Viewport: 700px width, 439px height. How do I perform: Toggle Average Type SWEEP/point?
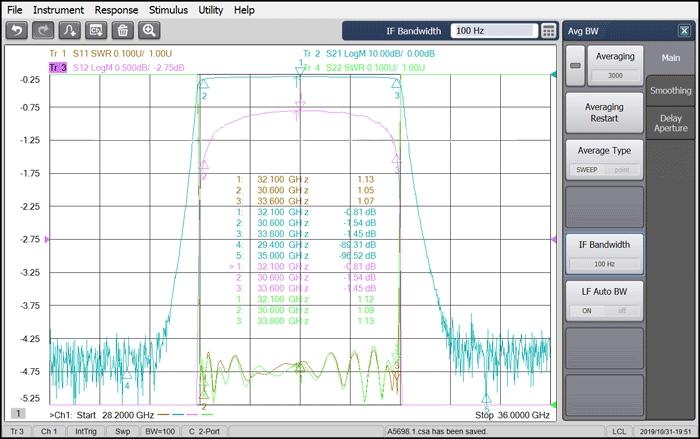pos(604,160)
